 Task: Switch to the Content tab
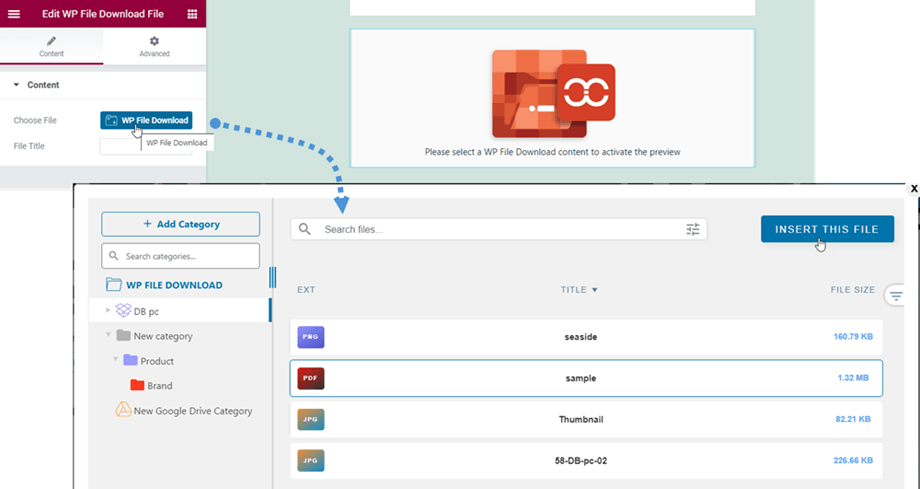click(51, 46)
